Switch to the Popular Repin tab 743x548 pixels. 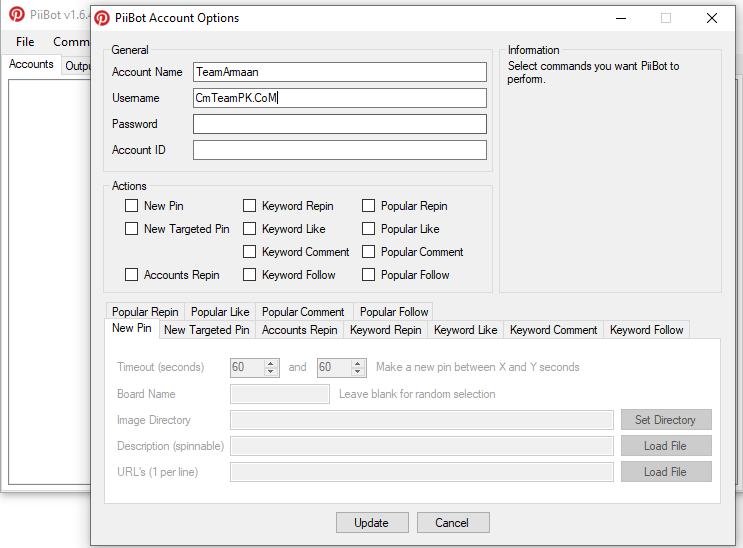(145, 312)
